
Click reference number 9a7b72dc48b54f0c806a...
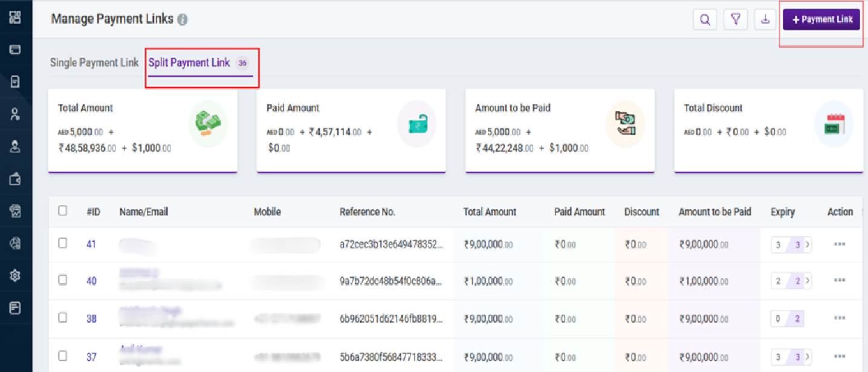click(x=392, y=281)
